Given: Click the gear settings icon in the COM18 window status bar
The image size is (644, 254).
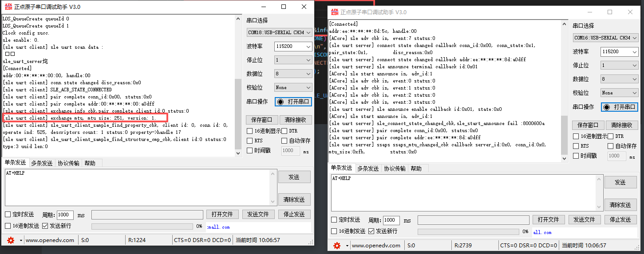Looking at the screenshot, I should tap(11, 240).
